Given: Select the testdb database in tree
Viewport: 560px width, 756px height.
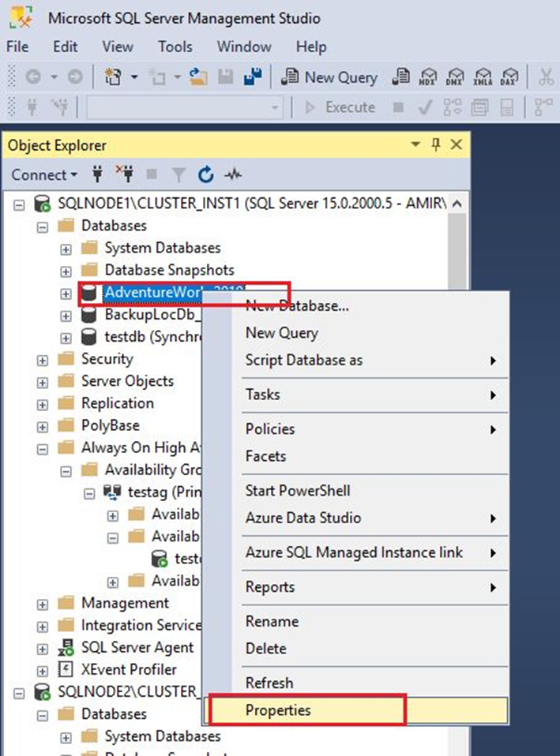Looking at the screenshot, I should 130,336.
